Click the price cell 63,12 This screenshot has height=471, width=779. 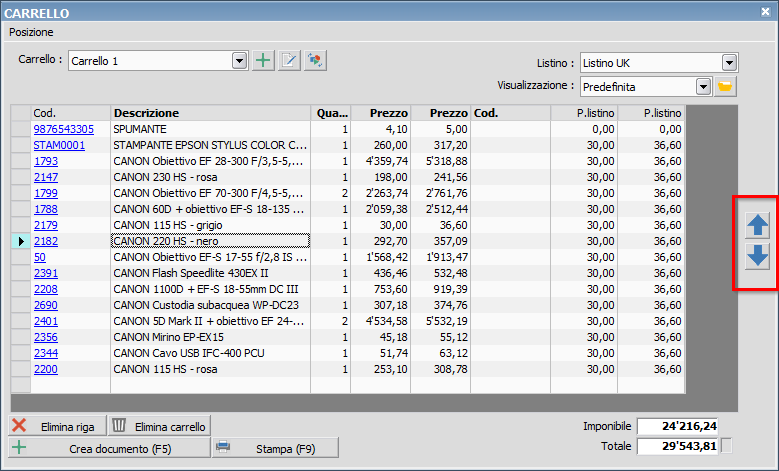(441, 353)
